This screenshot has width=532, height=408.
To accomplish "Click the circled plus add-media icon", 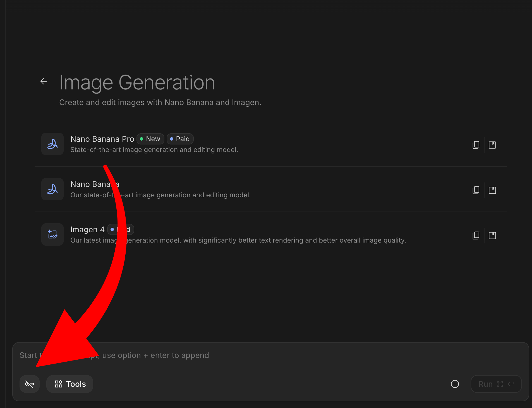I will (455, 384).
